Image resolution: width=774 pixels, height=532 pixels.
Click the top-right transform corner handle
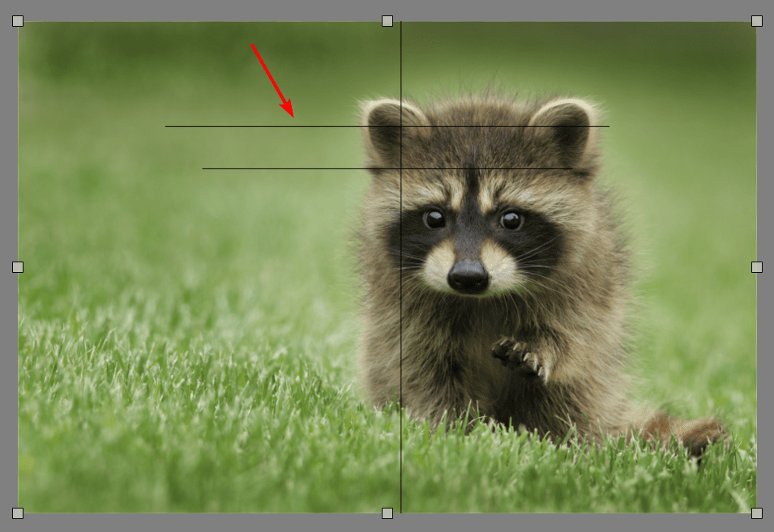coord(756,21)
